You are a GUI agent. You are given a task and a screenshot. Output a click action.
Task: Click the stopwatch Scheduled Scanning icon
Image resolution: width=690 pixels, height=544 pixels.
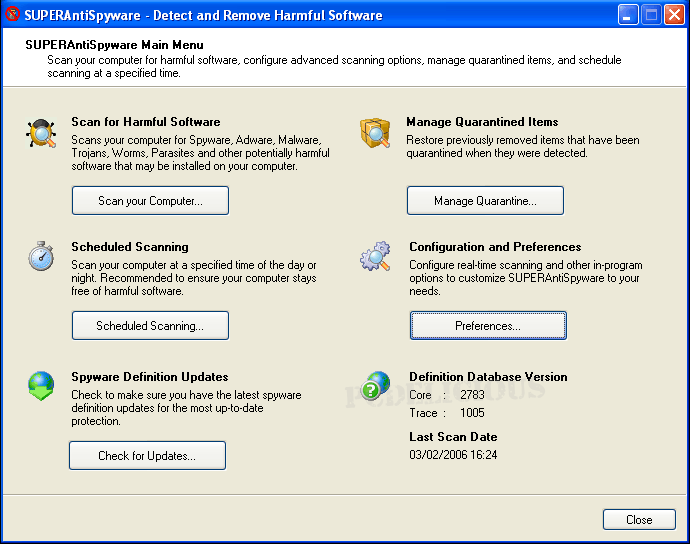pos(41,256)
